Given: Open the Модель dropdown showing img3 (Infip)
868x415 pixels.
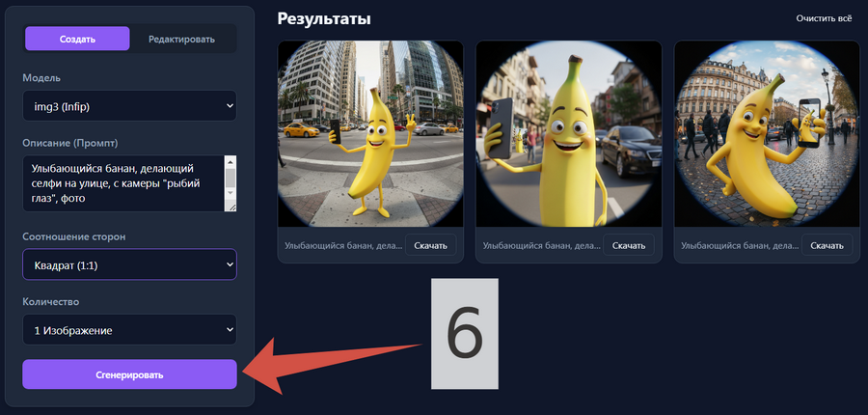Looking at the screenshot, I should [129, 105].
